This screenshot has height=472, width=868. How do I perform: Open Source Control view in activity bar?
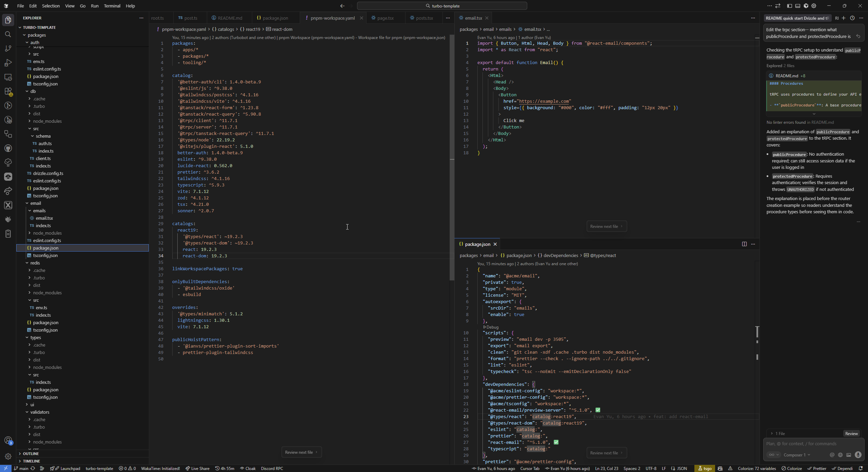(x=8, y=48)
